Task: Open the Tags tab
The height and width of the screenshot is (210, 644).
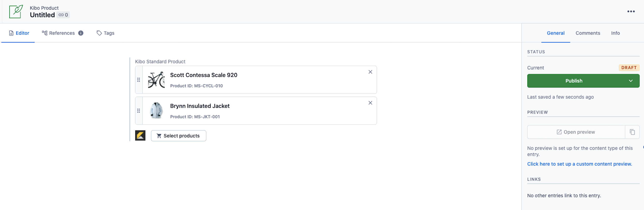Action: pos(106,33)
